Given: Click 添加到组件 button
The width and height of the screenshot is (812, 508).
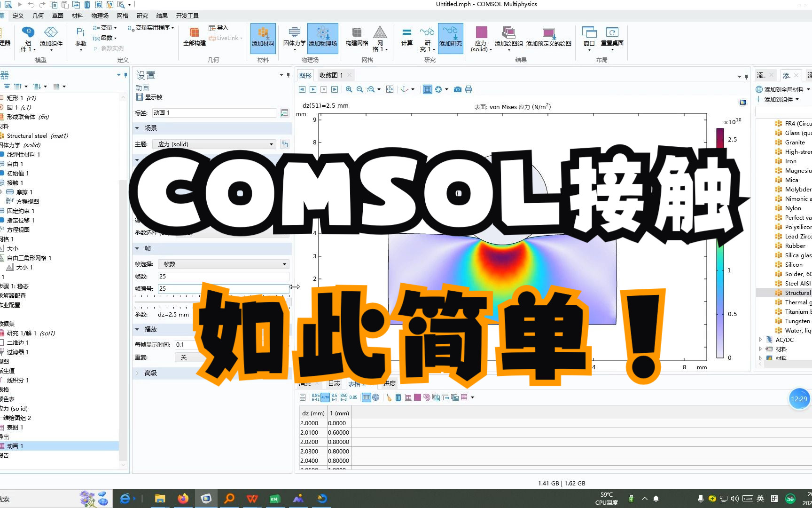Looking at the screenshot, I should (778, 99).
